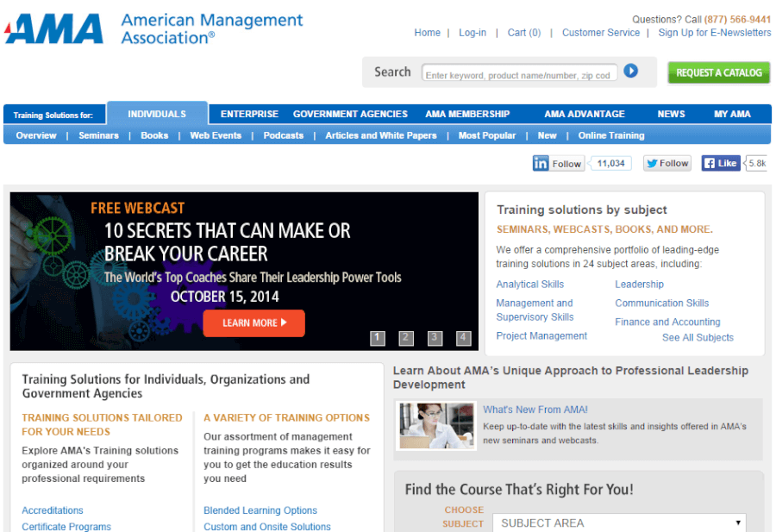Go to banner slide 2
Image resolution: width=776 pixels, height=532 pixels.
point(406,339)
